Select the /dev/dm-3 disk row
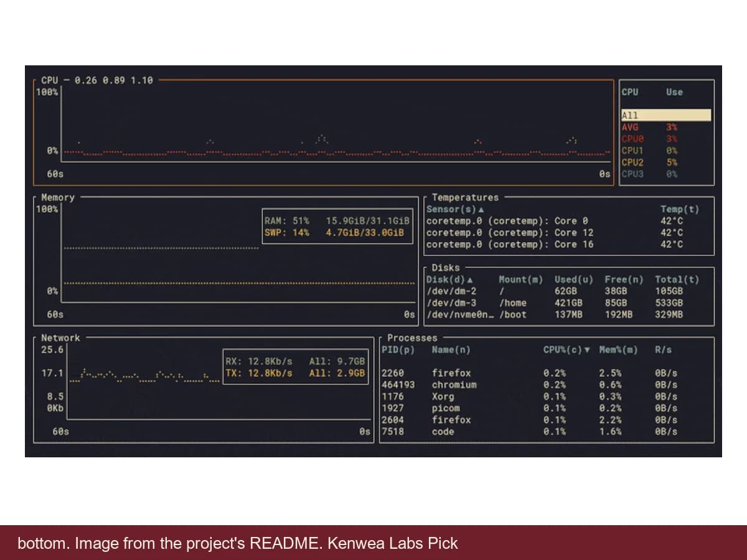The height and width of the screenshot is (560, 747). [x=569, y=303]
